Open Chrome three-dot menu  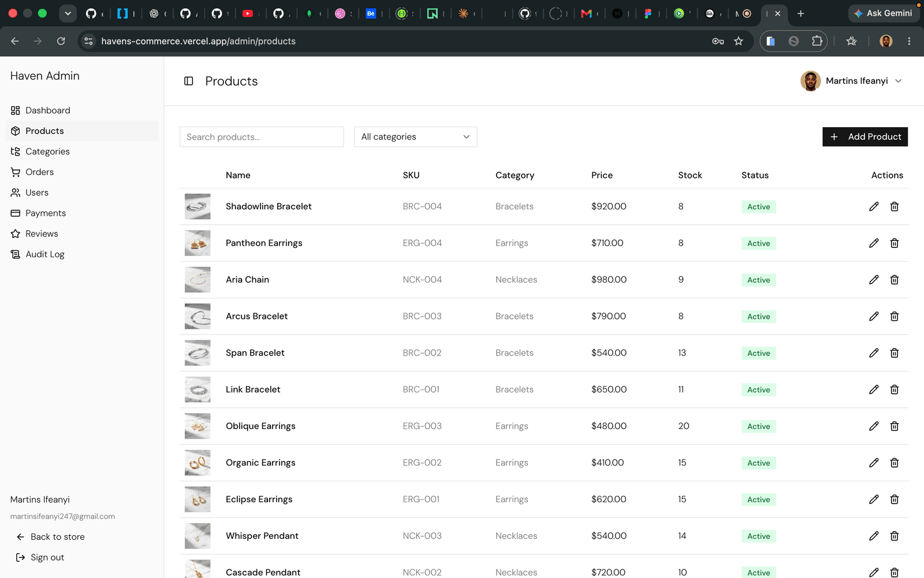[909, 41]
